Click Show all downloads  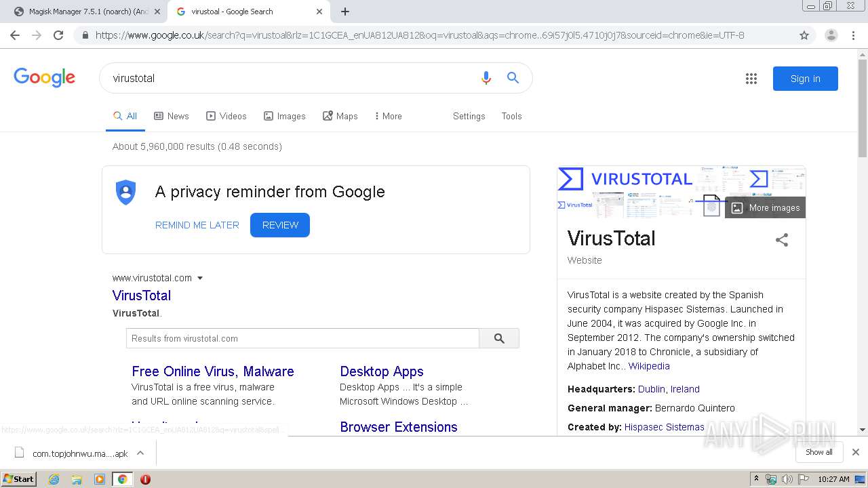(x=818, y=452)
